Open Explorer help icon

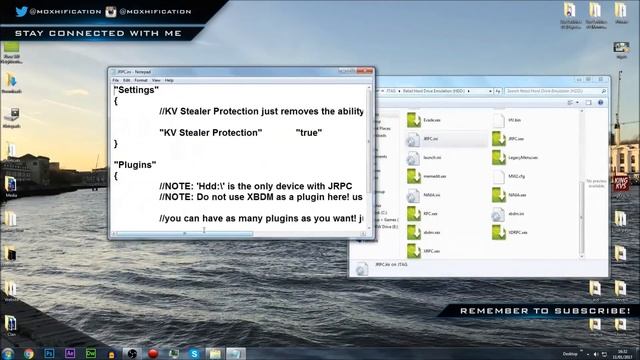point(600,102)
